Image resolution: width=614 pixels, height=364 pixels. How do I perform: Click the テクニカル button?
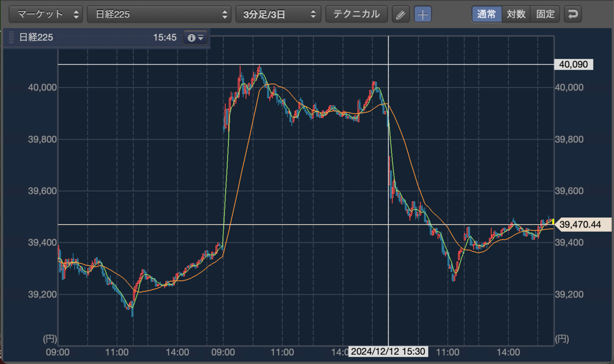point(357,14)
